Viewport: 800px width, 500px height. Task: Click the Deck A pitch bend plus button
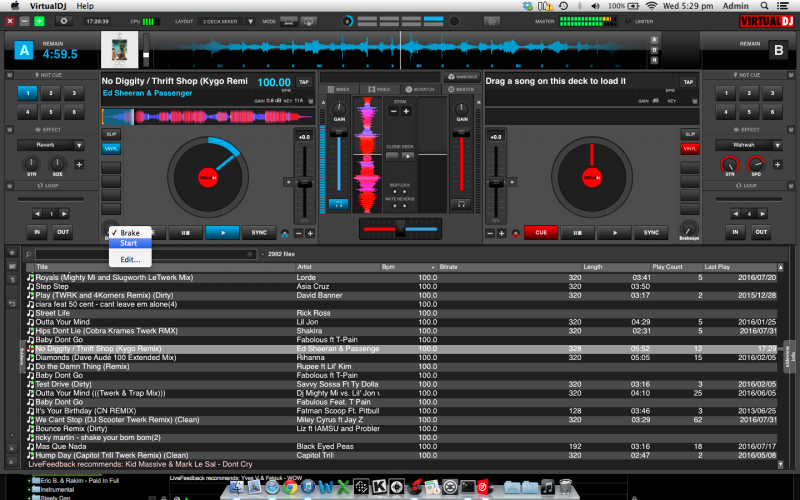[x=310, y=233]
